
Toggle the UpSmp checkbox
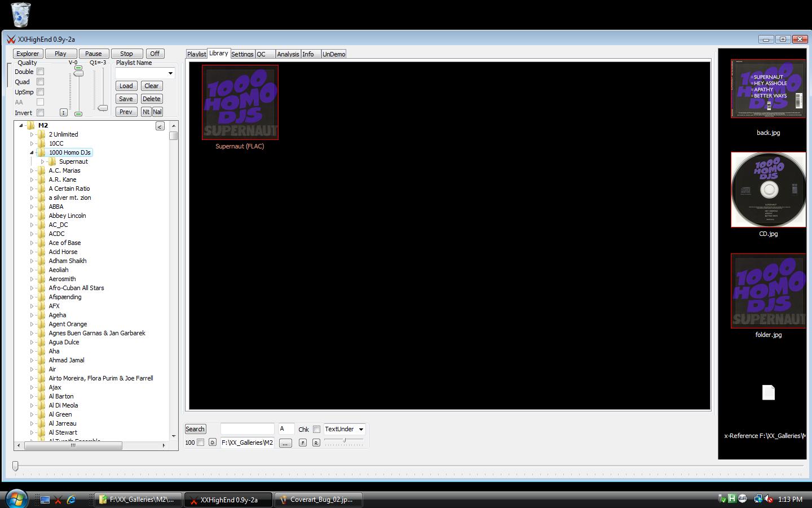coord(40,92)
